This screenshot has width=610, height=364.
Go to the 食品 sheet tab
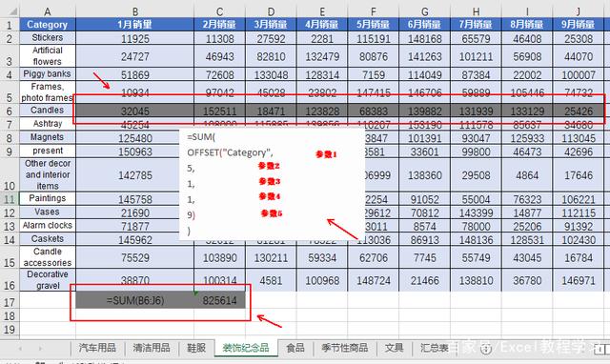pos(295,347)
